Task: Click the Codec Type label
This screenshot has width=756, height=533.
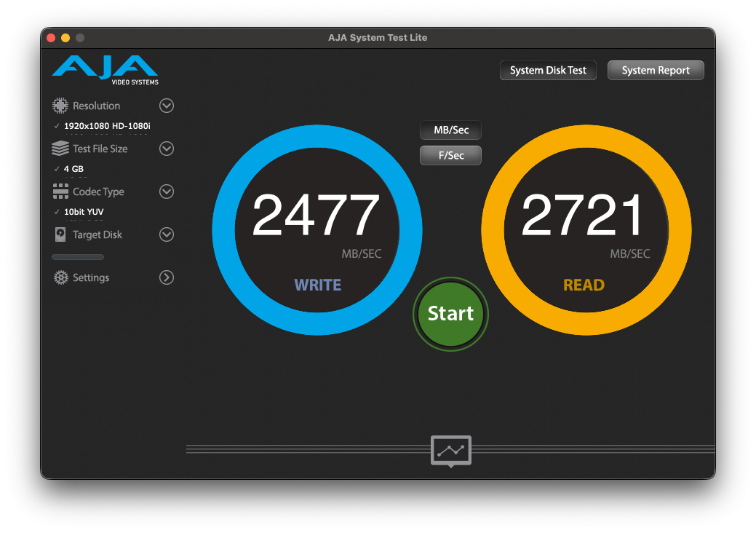Action: 98,192
